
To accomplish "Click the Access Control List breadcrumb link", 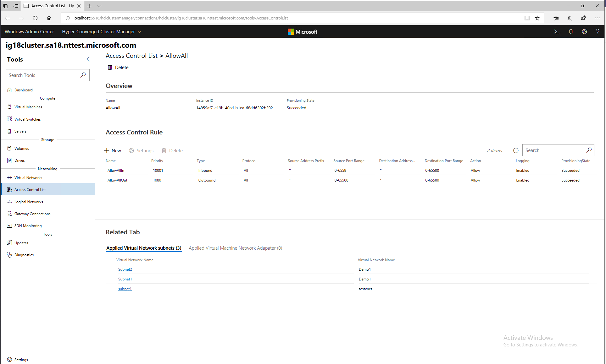I will coord(131,56).
